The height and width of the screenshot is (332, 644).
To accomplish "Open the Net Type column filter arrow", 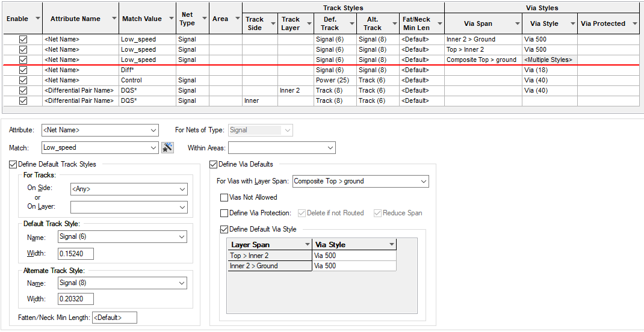I will coord(203,19).
